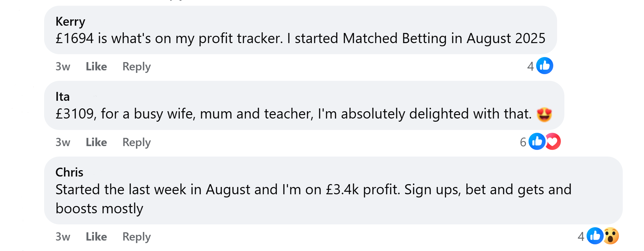The height and width of the screenshot is (251, 644).
Task: Toggle Like on Kerry's comment
Action: click(x=96, y=67)
